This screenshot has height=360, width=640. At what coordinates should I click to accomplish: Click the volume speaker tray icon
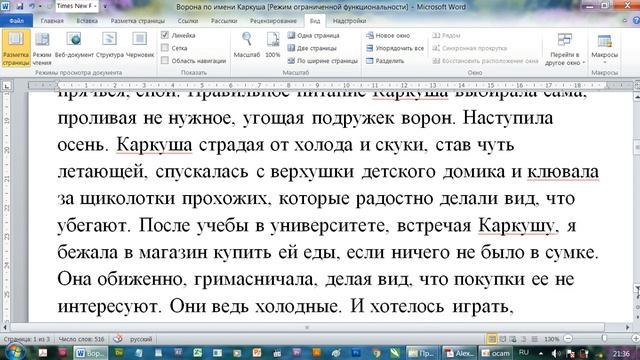tap(555, 353)
